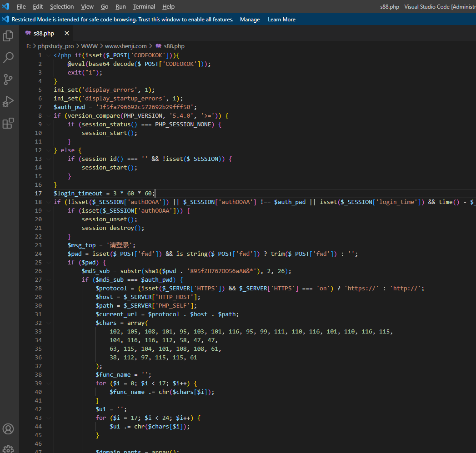Open the Source Control view
476x453 pixels.
pos(8,80)
